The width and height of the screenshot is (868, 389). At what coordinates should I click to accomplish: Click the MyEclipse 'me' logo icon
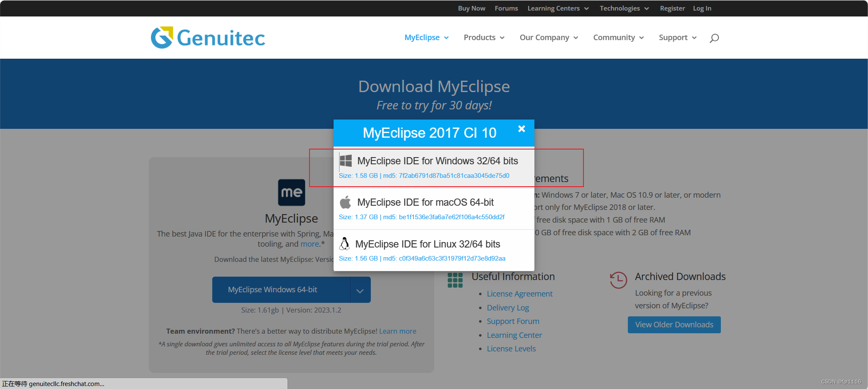point(291,192)
